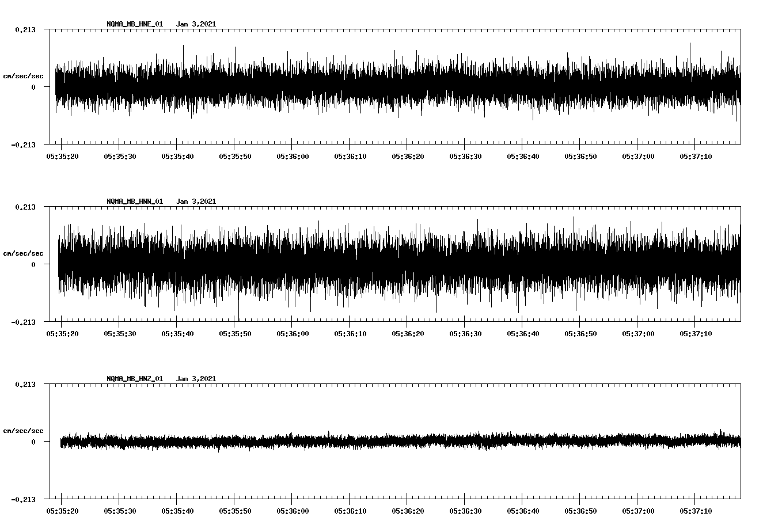The height and width of the screenshot is (532, 782).
Task: Click the cm/sec/sec unit label on top plot
Action: coord(23,75)
